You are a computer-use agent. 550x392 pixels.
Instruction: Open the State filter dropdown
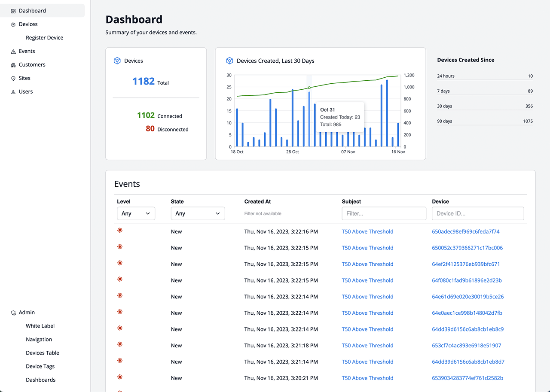pyautogui.click(x=198, y=213)
